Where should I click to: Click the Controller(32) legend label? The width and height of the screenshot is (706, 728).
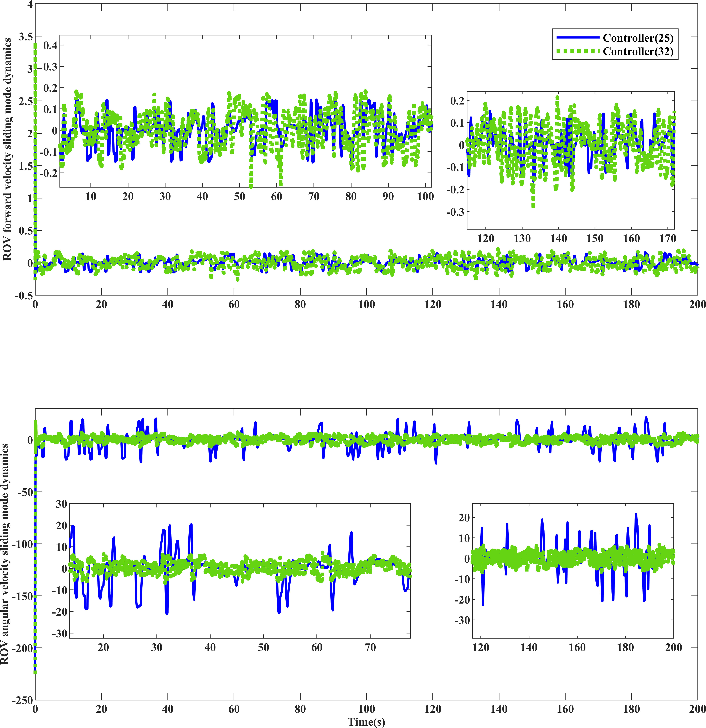click(638, 51)
